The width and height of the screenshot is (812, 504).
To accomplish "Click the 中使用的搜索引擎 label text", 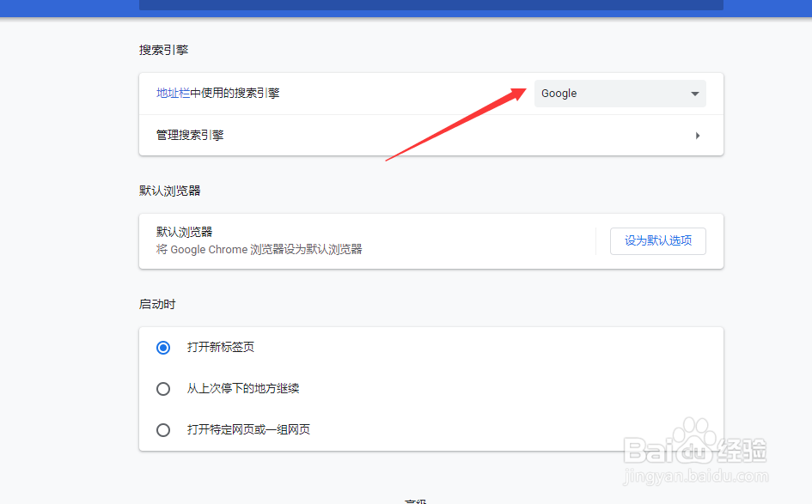I will [235, 93].
